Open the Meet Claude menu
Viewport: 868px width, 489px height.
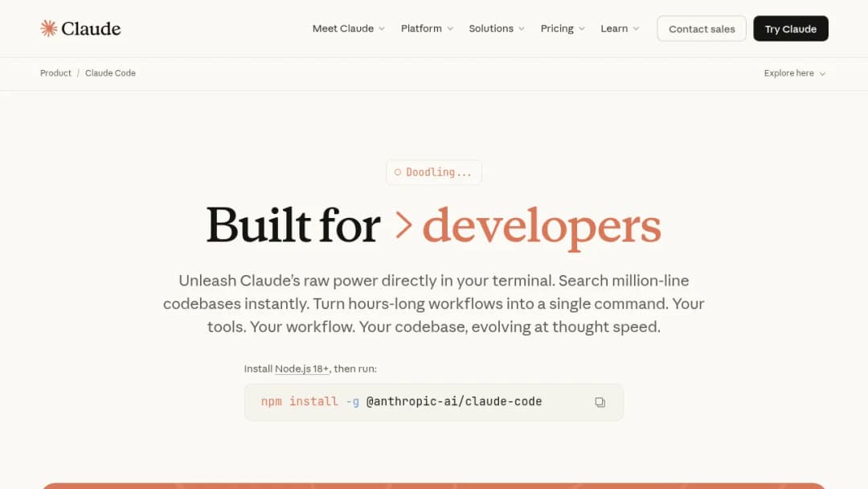[x=348, y=29]
